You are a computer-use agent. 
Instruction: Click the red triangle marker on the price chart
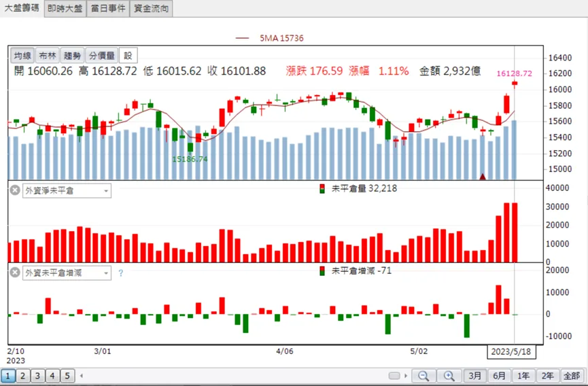483,177
